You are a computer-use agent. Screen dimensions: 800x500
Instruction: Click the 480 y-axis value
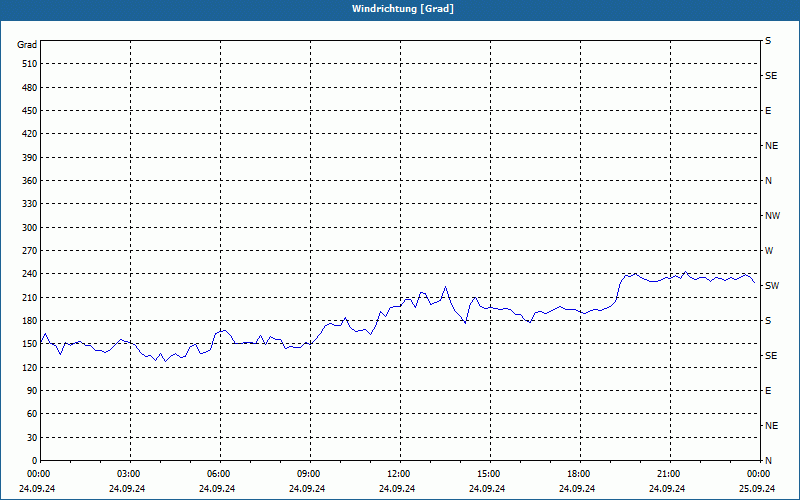(x=30, y=88)
